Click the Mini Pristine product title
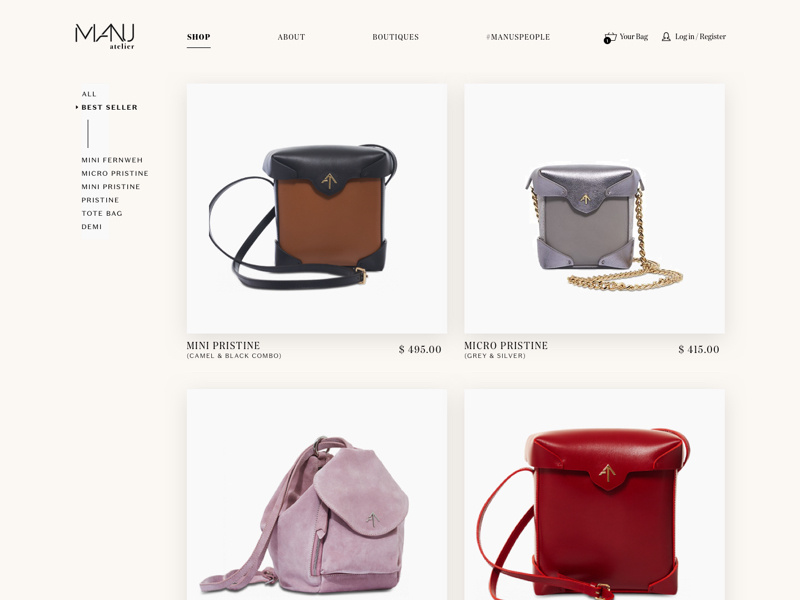800x600 pixels. tap(223, 345)
